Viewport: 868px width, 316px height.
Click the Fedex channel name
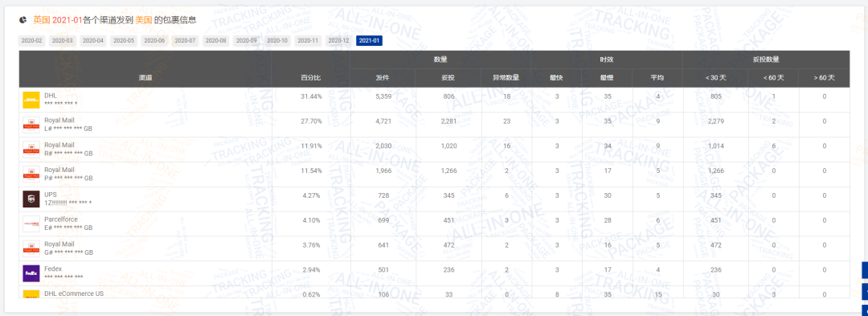(x=53, y=269)
